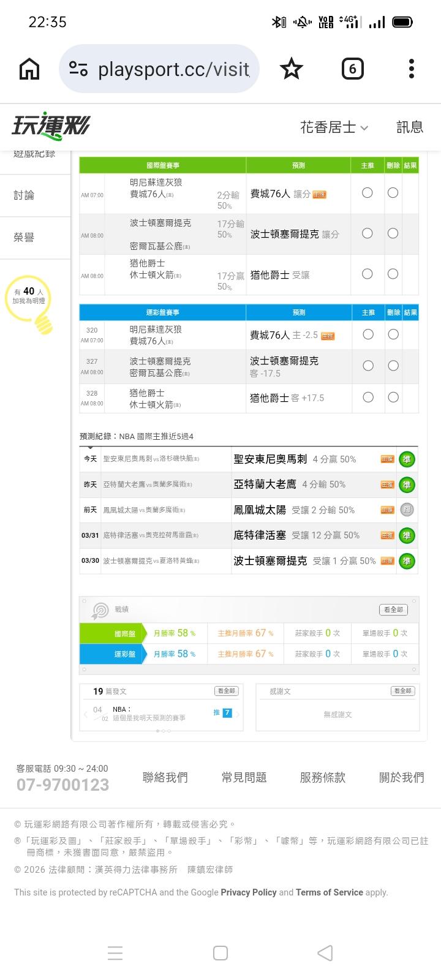Open the tab switcher showing 6 tabs
The image size is (441, 980).
point(352,69)
